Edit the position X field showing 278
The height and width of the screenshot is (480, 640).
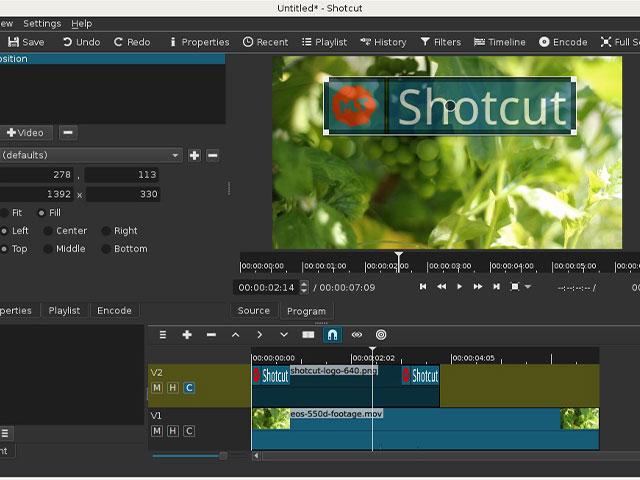(36, 175)
